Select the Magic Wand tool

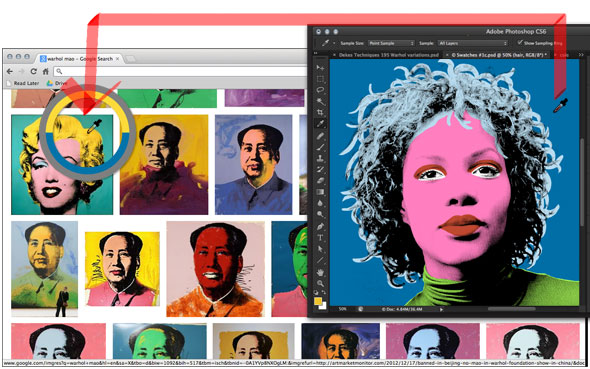(320, 101)
